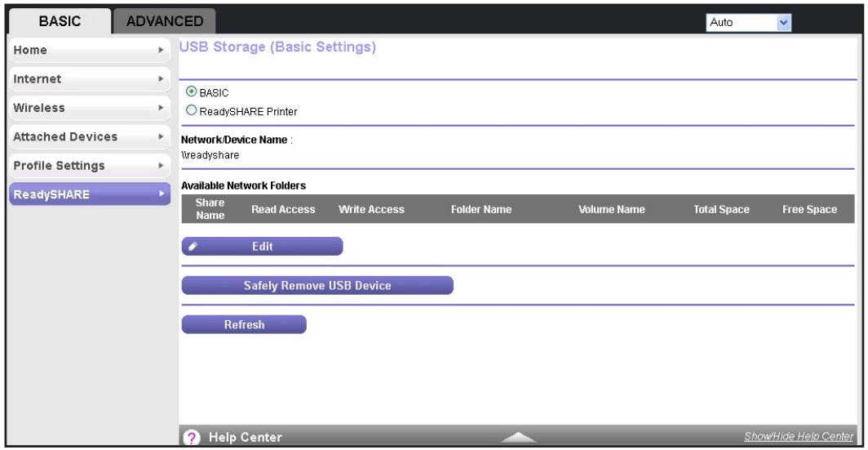Open the Auto language dropdown
The height and width of the screenshot is (450, 868).
[x=748, y=23]
